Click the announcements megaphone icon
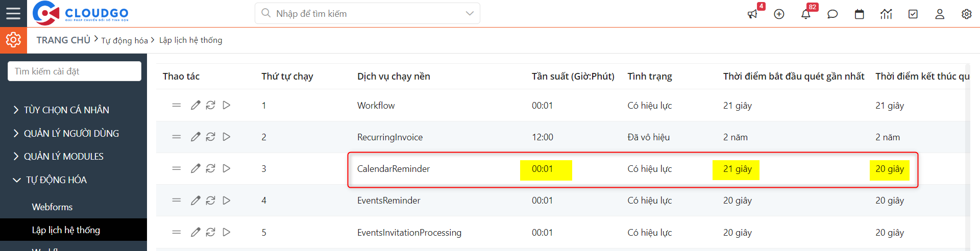The image size is (980, 251). pyautogui.click(x=752, y=14)
